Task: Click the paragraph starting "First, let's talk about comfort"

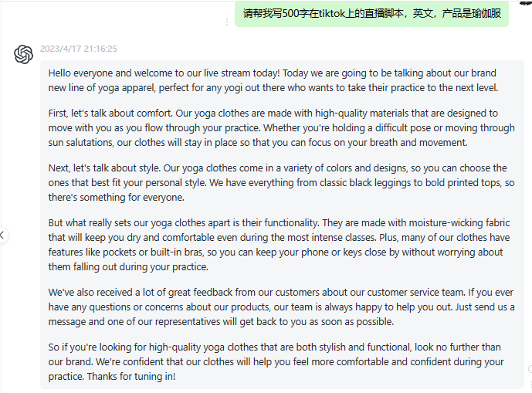Action: pyautogui.click(x=281, y=128)
